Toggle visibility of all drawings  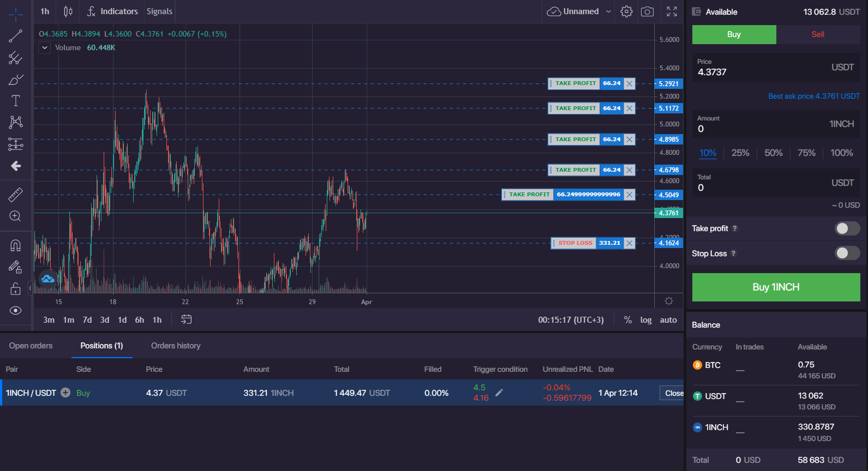pos(16,310)
